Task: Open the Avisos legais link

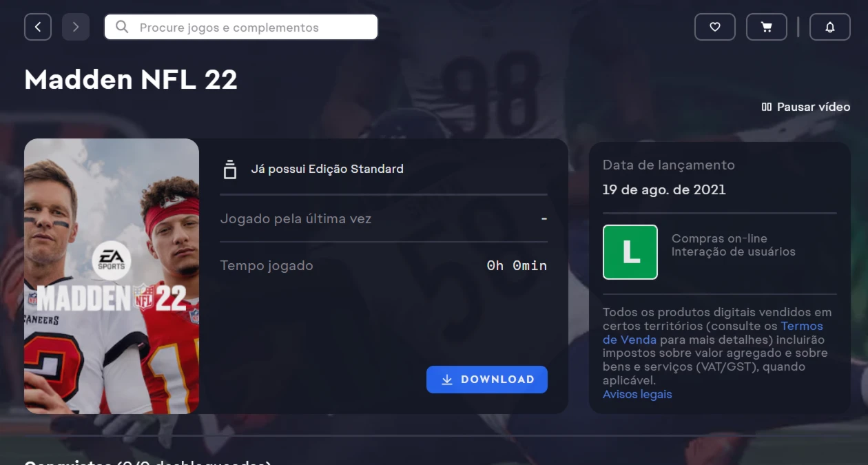Action: (637, 395)
